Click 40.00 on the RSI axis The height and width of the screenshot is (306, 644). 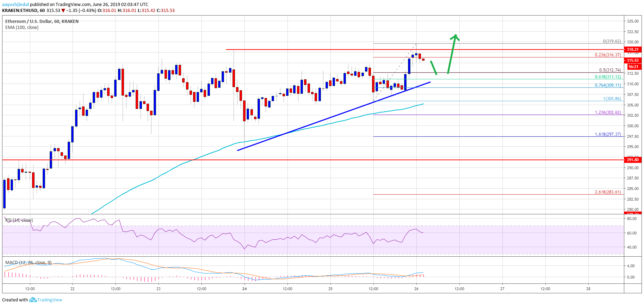click(x=632, y=247)
